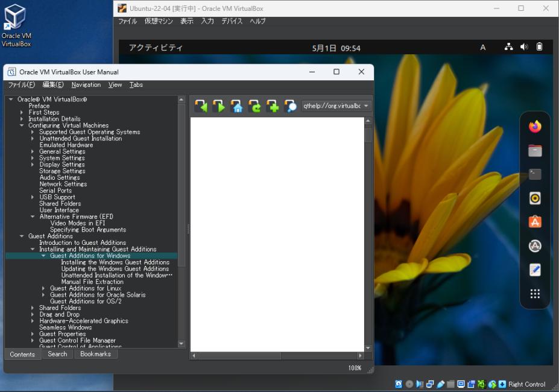Click the recording status icon in VM status bar

tap(472, 384)
